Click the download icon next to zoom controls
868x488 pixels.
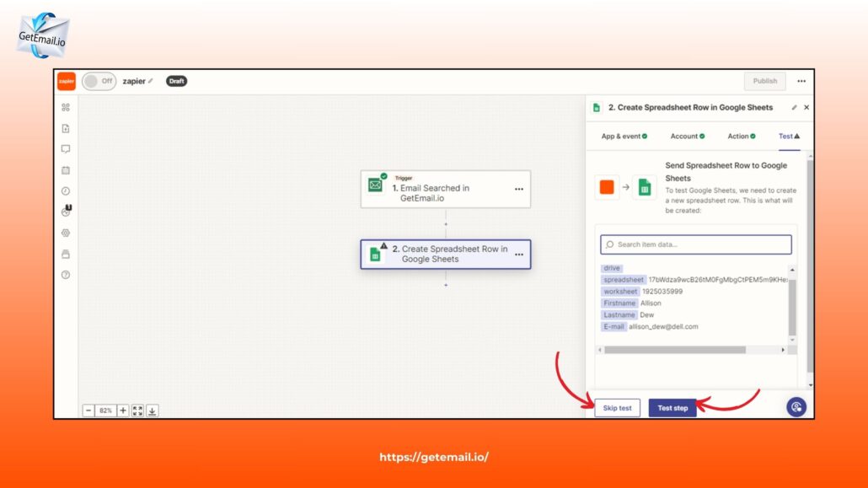click(x=151, y=410)
